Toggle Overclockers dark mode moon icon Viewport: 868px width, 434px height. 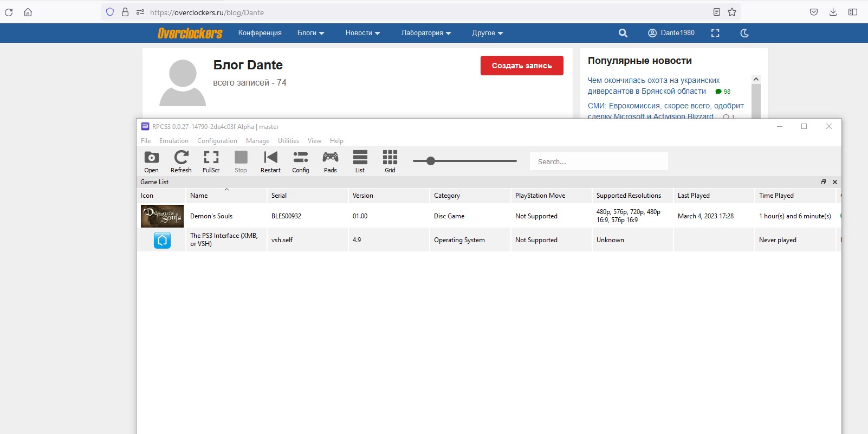(744, 33)
